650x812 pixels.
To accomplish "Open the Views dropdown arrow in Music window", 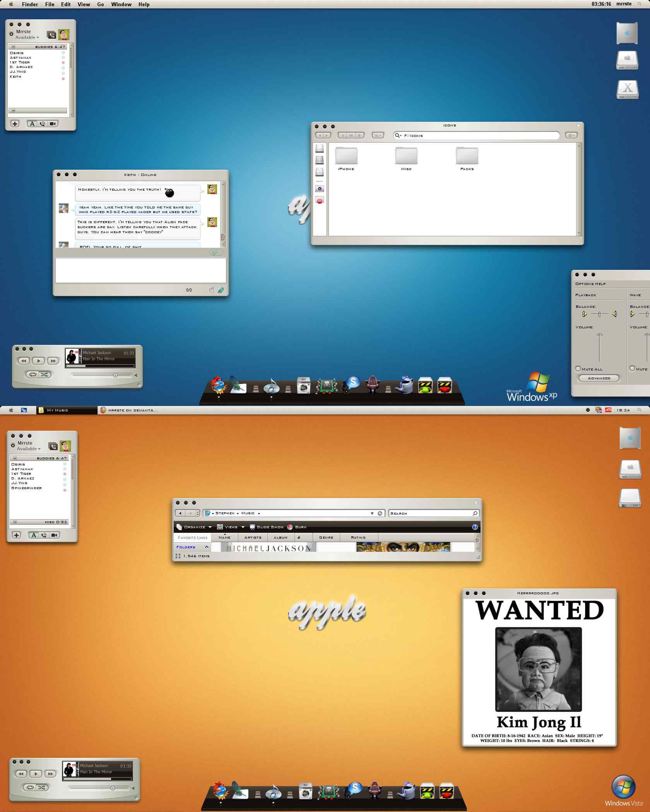I will coord(243,527).
